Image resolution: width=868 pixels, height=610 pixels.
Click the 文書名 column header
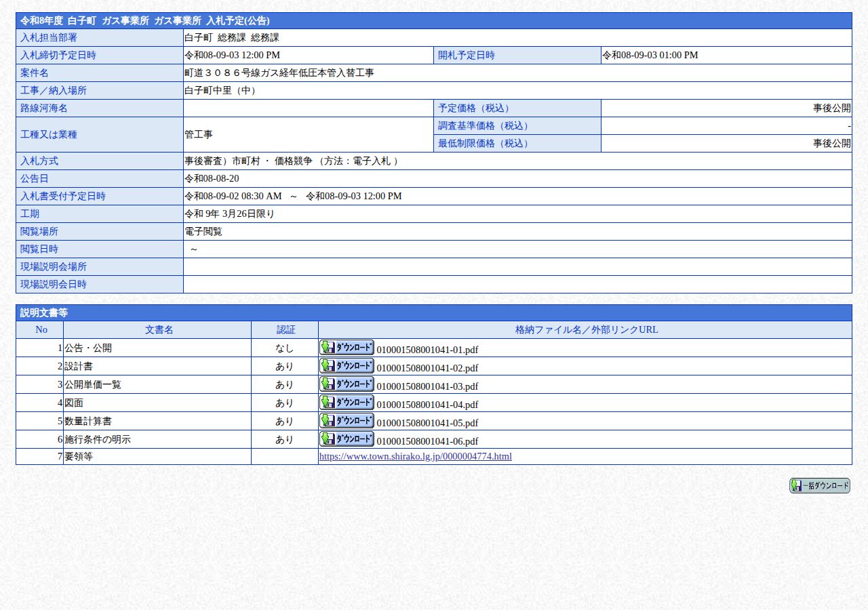(x=157, y=329)
